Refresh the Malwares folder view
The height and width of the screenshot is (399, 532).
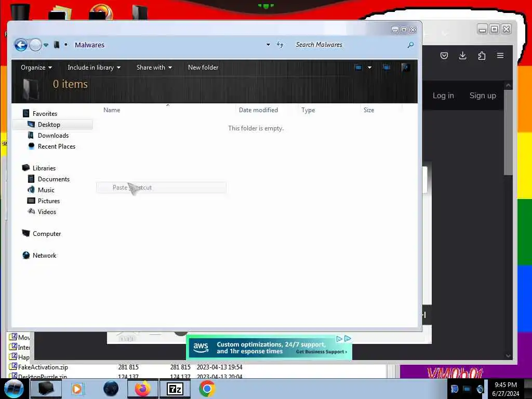pyautogui.click(x=280, y=45)
